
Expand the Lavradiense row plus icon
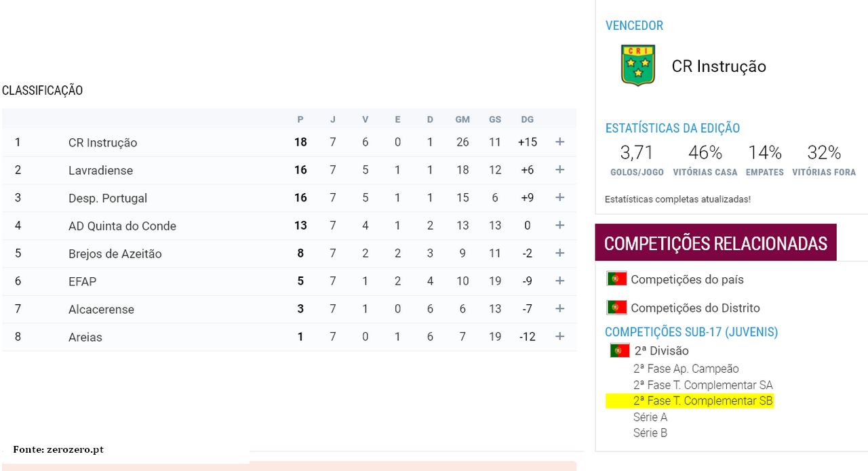[x=559, y=169]
